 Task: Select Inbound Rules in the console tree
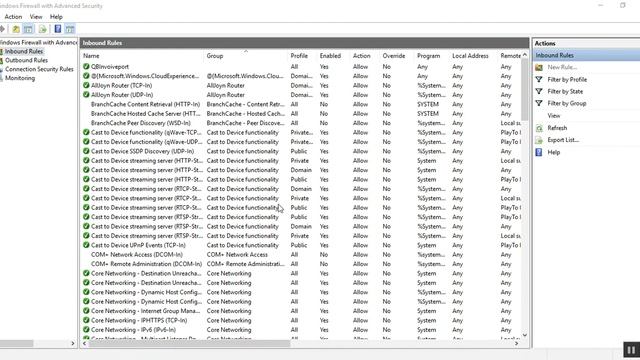click(x=24, y=51)
